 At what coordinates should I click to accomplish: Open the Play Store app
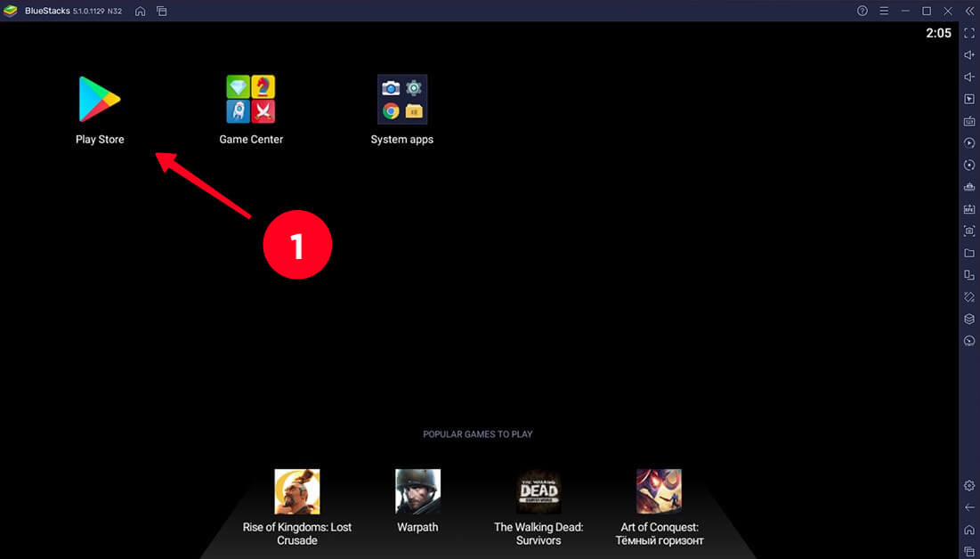[100, 99]
